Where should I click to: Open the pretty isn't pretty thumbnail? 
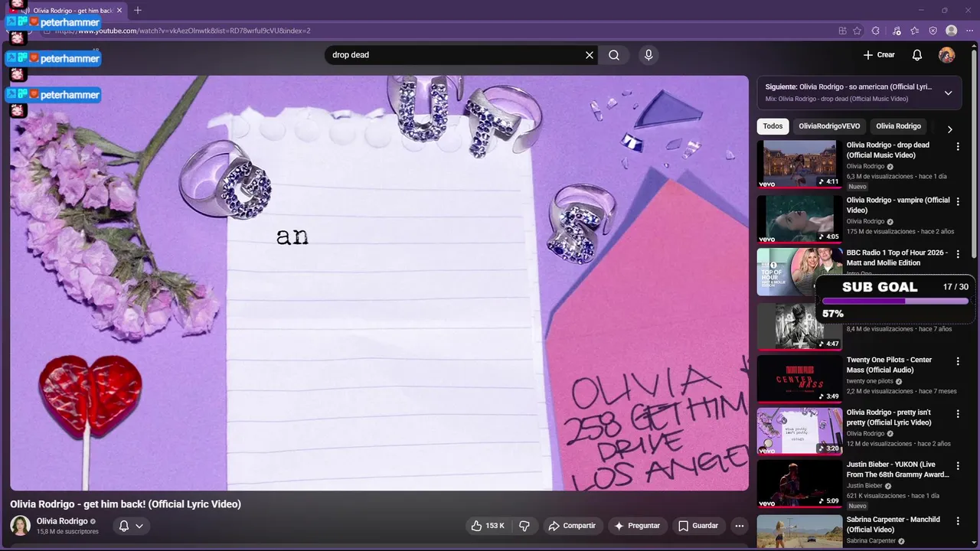[799, 432]
